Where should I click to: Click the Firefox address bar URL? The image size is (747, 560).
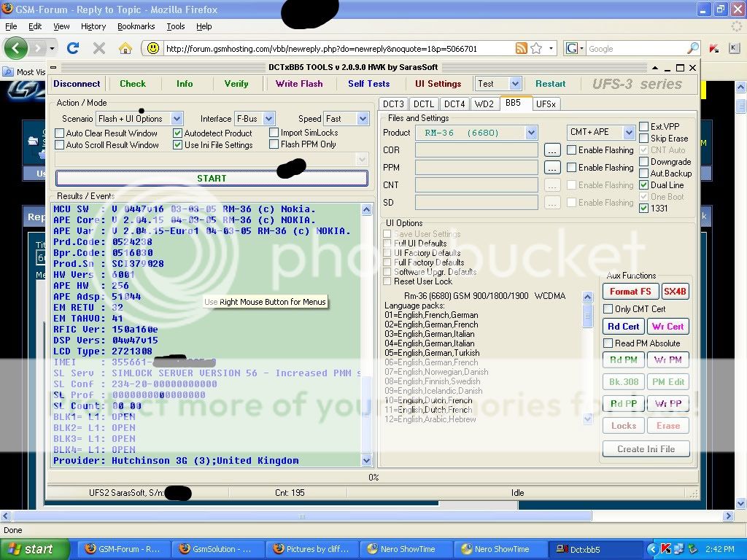coord(321,49)
